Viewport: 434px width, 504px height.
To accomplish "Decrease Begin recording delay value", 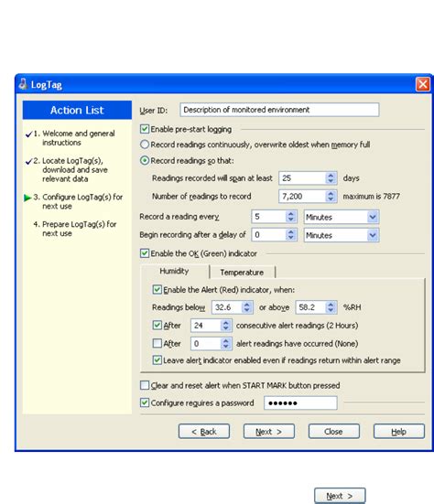I will pyautogui.click(x=290, y=238).
